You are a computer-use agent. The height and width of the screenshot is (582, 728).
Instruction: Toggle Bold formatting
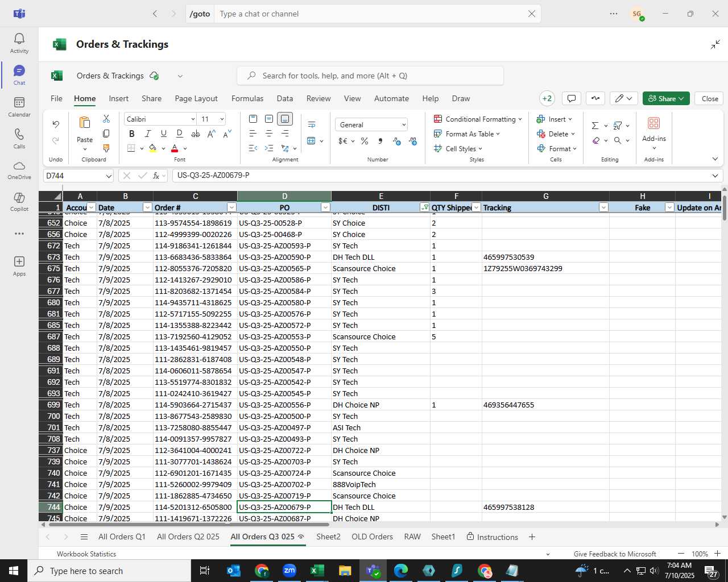(132, 134)
